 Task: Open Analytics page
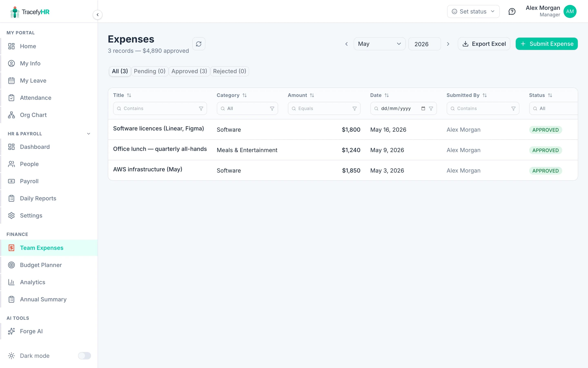pos(49,282)
